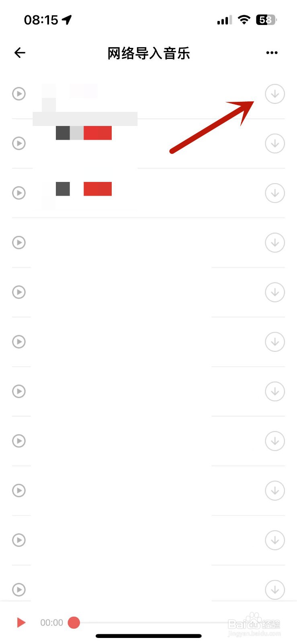Download the ninth song in the list

pyautogui.click(x=275, y=491)
